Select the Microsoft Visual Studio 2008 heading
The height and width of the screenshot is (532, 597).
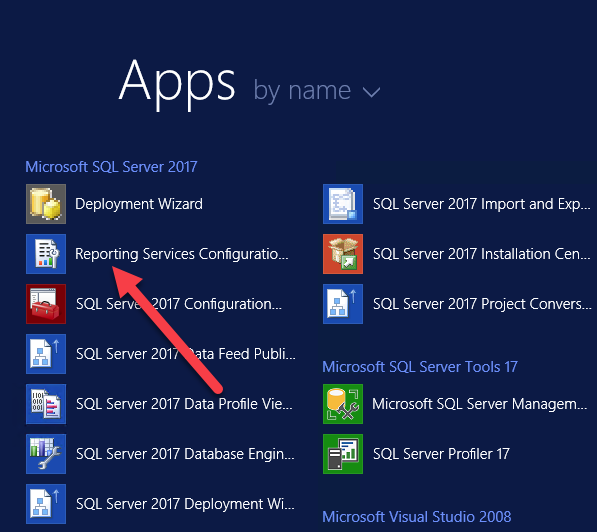tap(417, 517)
